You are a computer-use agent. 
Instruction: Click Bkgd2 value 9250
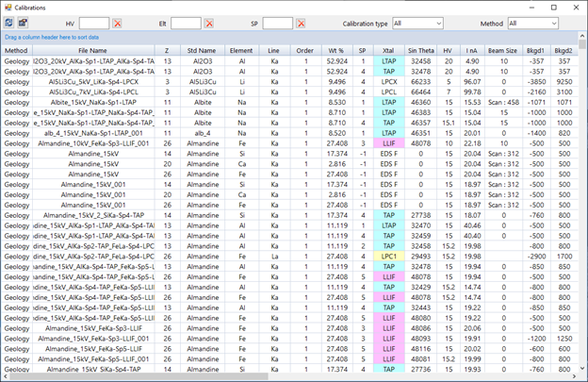click(564, 82)
